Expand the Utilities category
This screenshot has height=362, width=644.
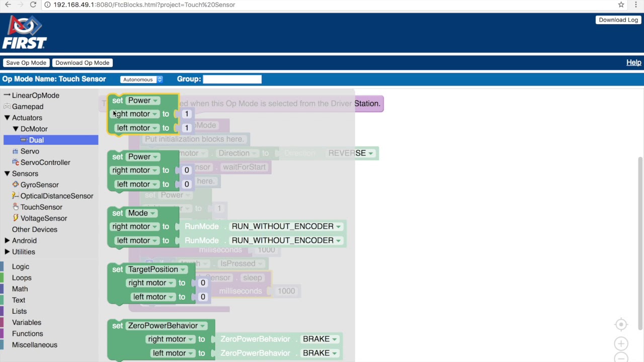tap(7, 252)
